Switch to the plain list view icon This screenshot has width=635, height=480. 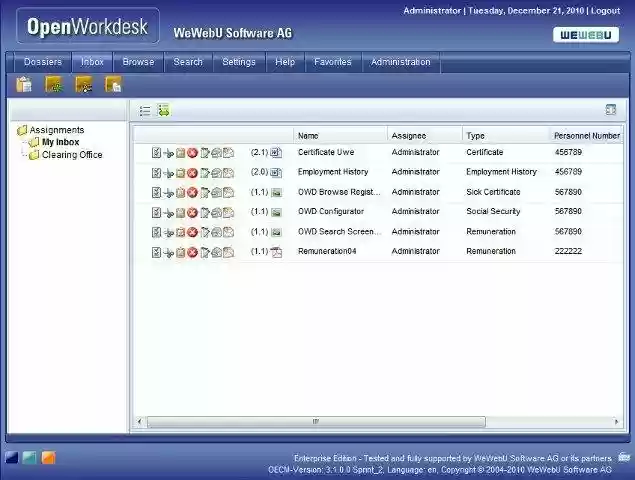(145, 111)
